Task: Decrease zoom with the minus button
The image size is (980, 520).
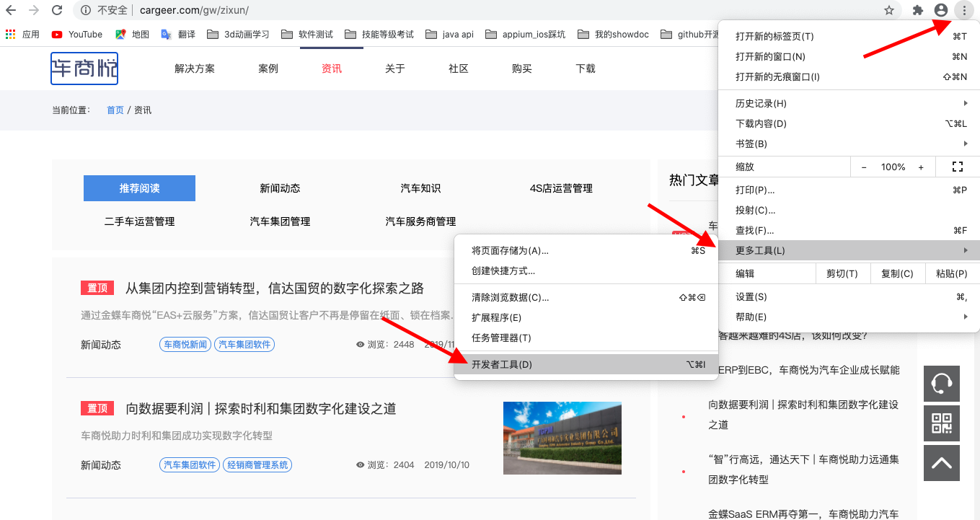Action: (x=864, y=167)
